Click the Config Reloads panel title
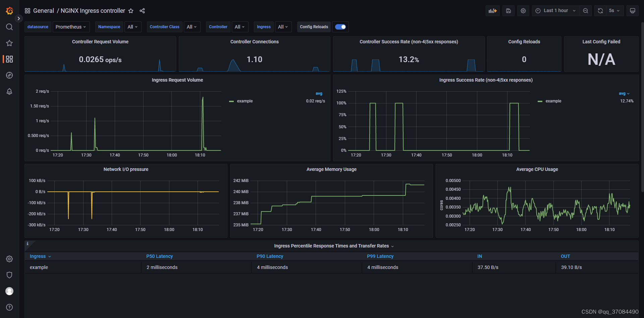 (524, 42)
